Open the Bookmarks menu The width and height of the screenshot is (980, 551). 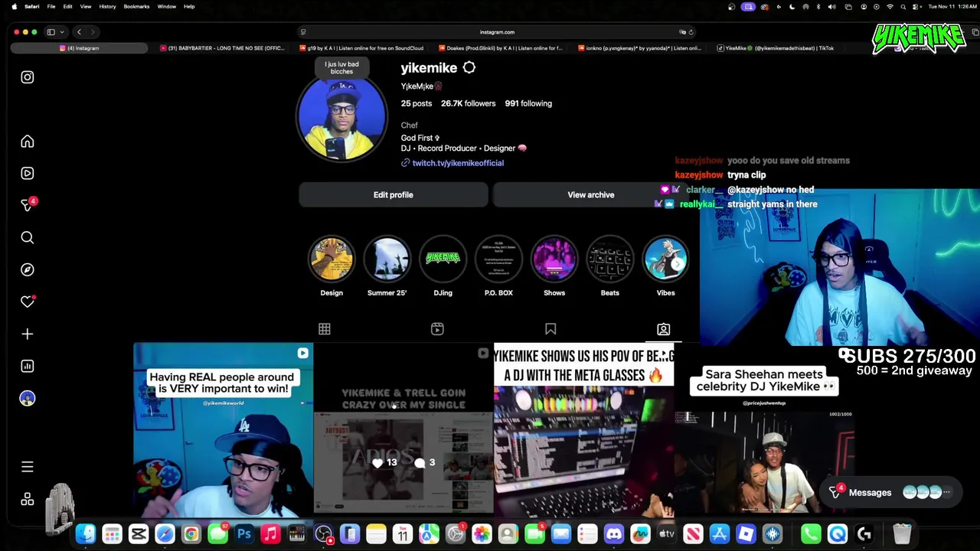136,6
